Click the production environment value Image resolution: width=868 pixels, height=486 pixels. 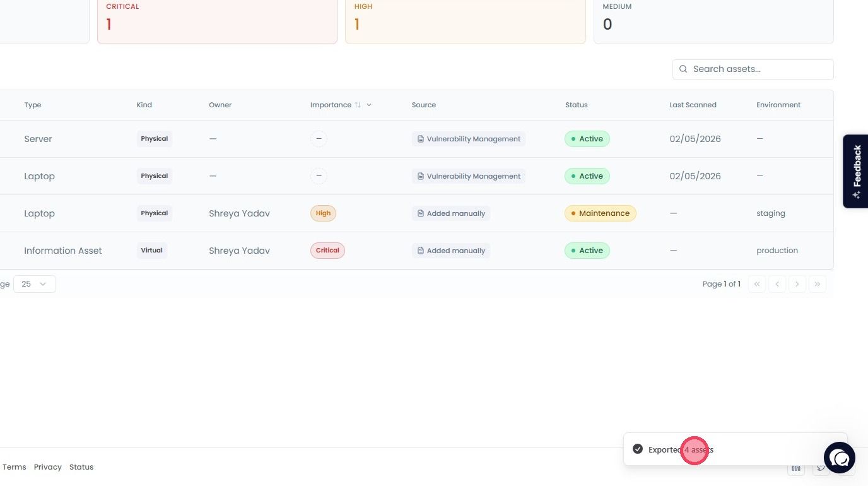coord(777,251)
